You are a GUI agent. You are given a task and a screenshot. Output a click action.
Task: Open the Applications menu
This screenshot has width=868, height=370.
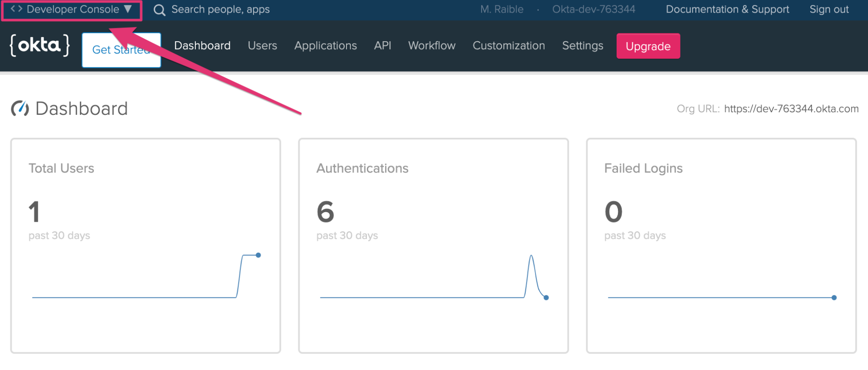[x=326, y=46]
